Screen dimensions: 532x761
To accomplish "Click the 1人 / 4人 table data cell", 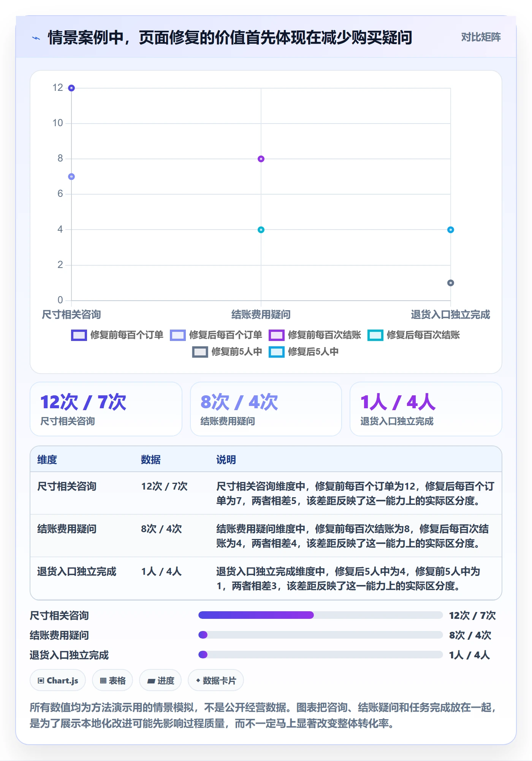I will [161, 572].
